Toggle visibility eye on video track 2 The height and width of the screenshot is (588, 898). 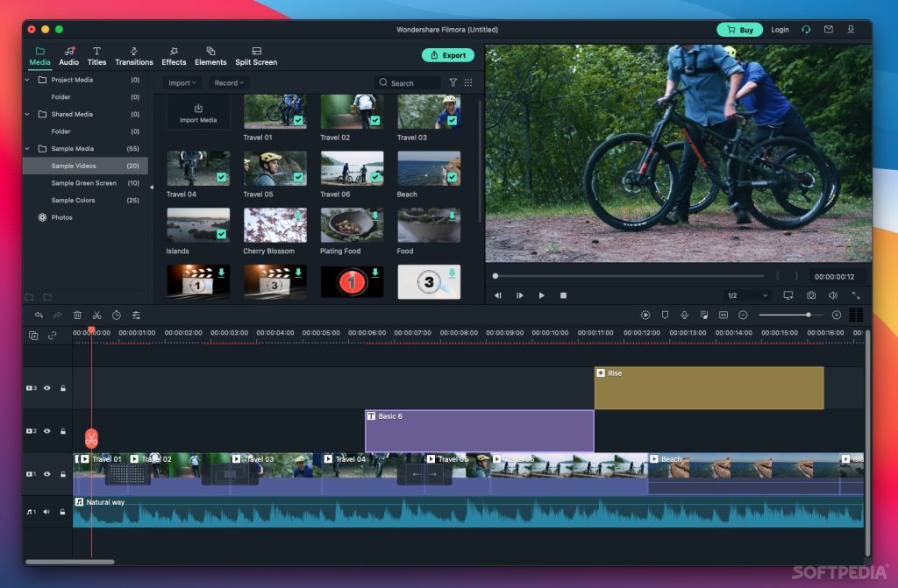click(47, 431)
